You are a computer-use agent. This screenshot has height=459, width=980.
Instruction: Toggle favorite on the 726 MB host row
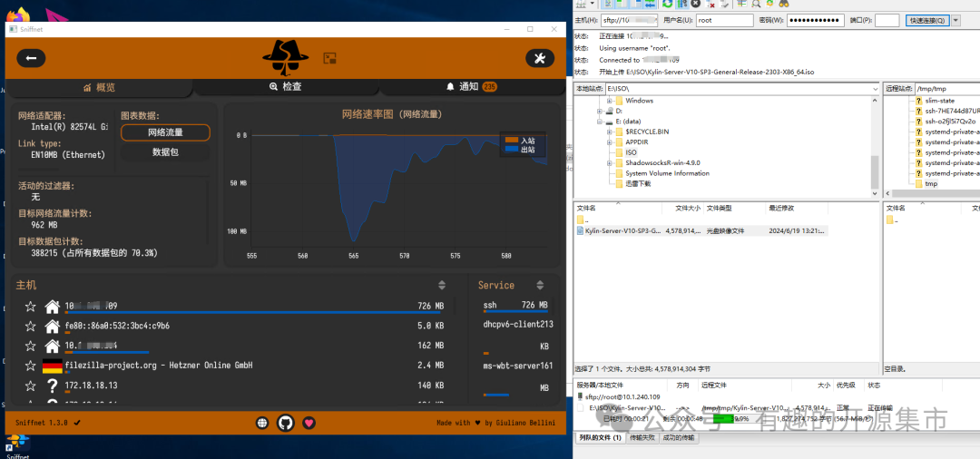29,306
